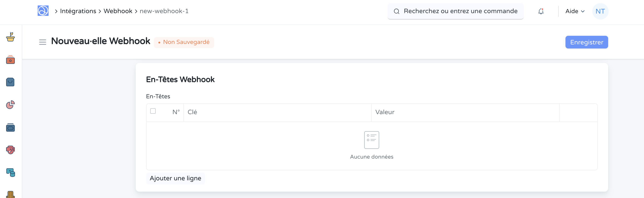The height and width of the screenshot is (198, 644).
Task: Select the orange wallet icon in the sidebar
Action: [10, 60]
